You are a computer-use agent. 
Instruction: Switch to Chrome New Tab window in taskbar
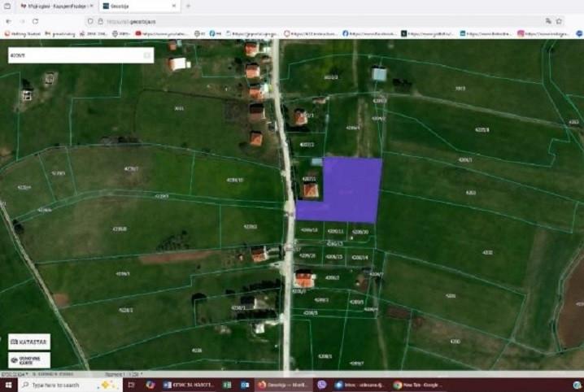(419, 385)
